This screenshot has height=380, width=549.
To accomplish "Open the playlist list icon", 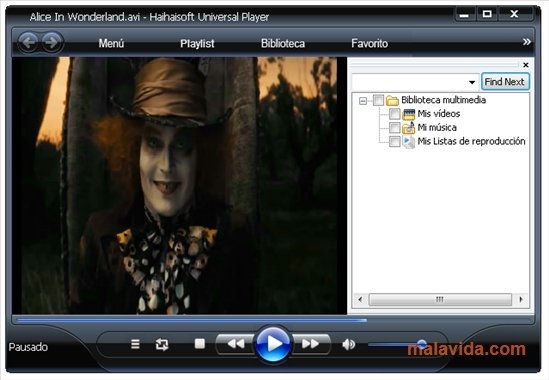I will (x=135, y=344).
